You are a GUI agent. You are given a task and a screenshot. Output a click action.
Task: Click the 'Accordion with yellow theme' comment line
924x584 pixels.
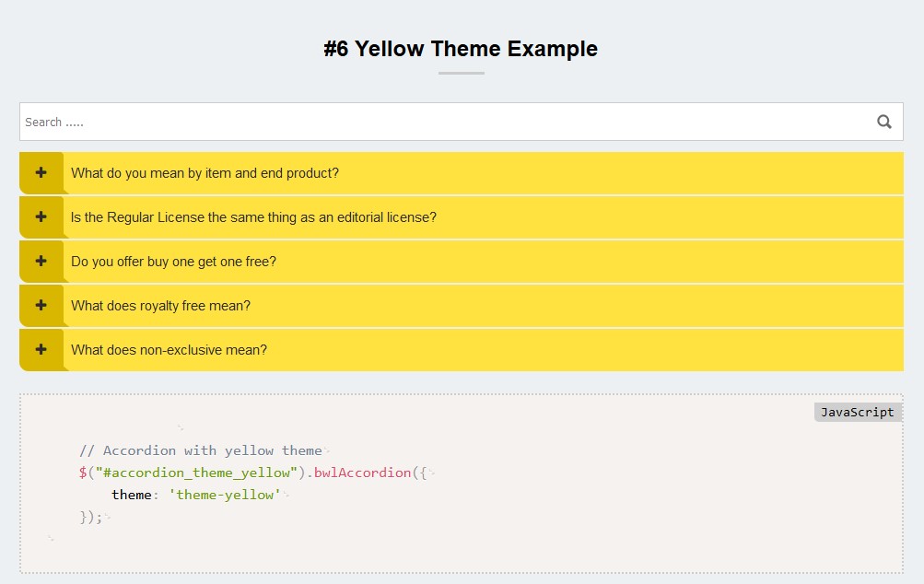[x=201, y=450]
